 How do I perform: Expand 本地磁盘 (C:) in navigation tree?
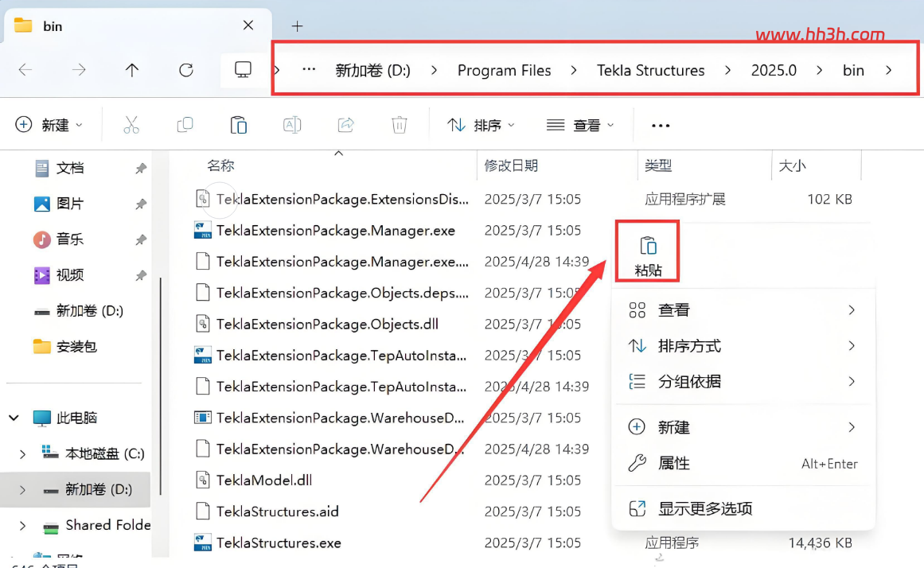pyautogui.click(x=22, y=453)
